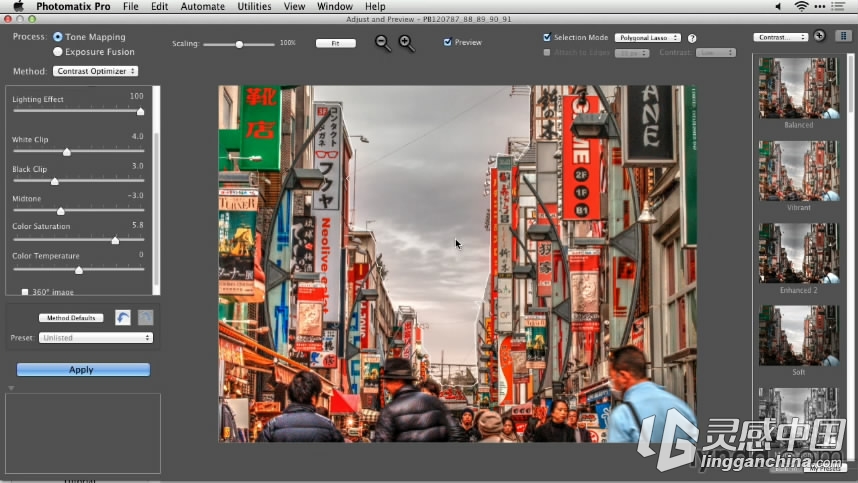This screenshot has height=483, width=858.
Task: Click the Apply button
Action: [x=83, y=370]
